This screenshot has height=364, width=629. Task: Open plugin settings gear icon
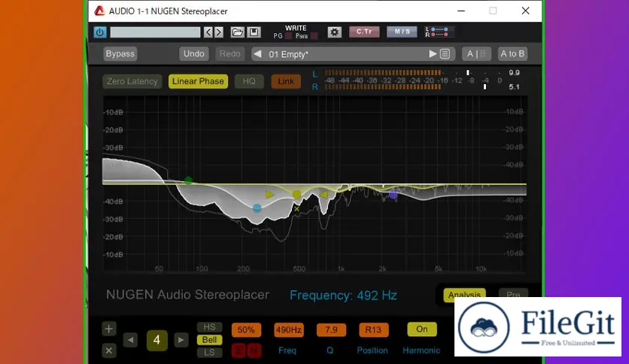click(334, 32)
